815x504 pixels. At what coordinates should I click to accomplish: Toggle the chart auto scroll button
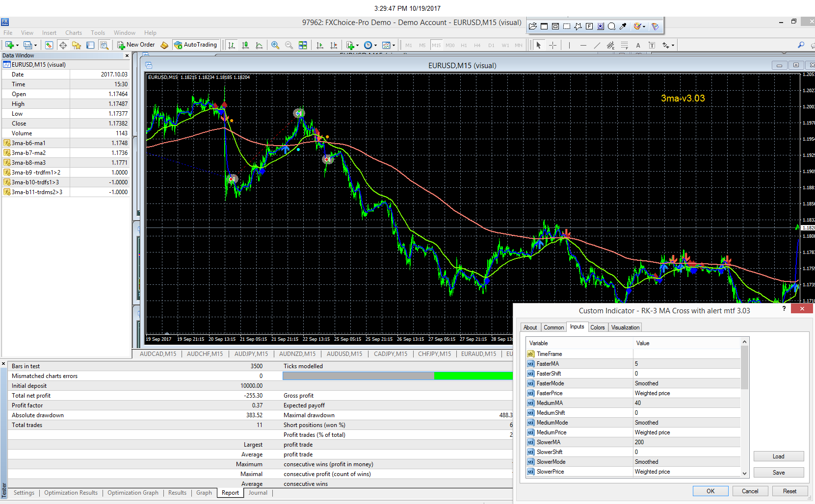point(320,45)
